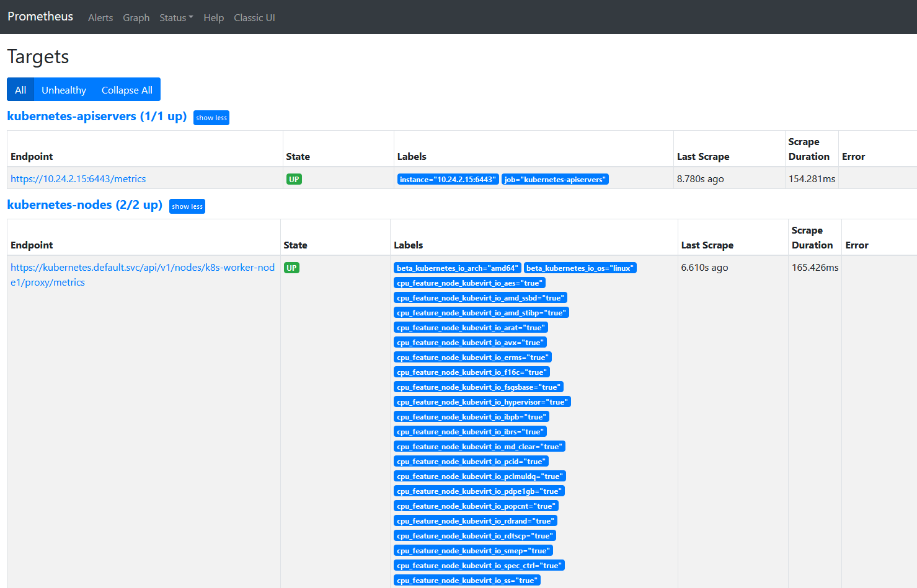The image size is (917, 588).
Task: Select the All targets filter
Action: click(x=20, y=90)
